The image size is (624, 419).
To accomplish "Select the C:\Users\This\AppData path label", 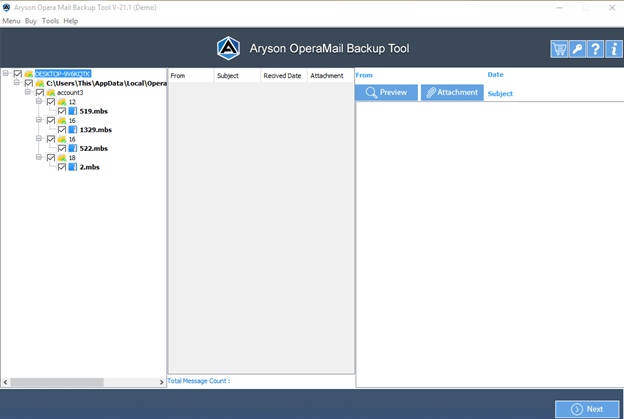I will (106, 83).
